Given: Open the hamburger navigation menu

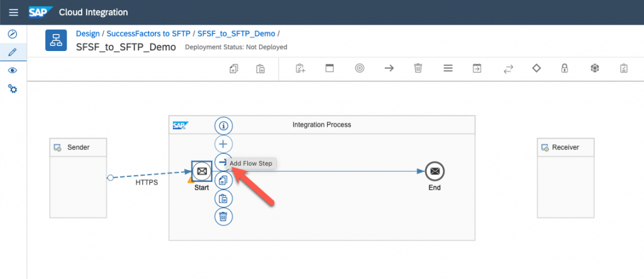Looking at the screenshot, I should click(14, 13).
